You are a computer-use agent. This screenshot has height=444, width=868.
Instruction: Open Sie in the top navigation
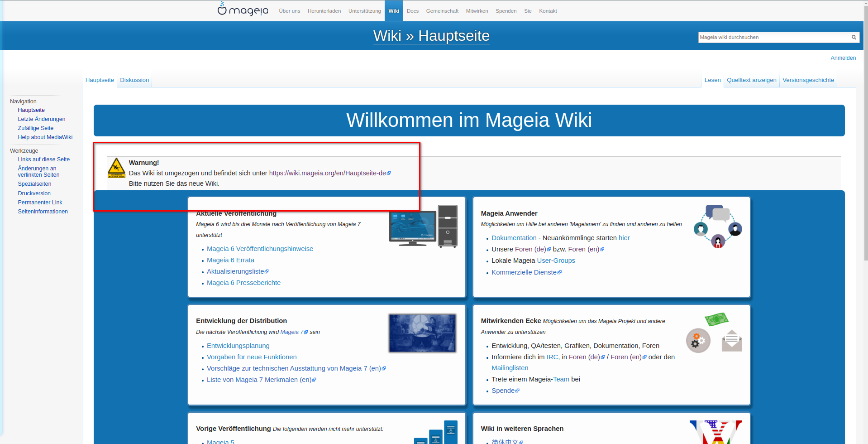[x=528, y=11]
